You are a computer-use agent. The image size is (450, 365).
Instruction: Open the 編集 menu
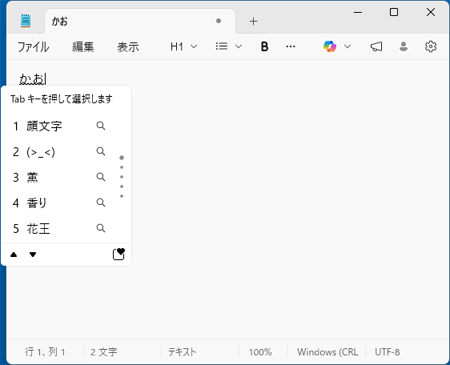click(x=83, y=47)
